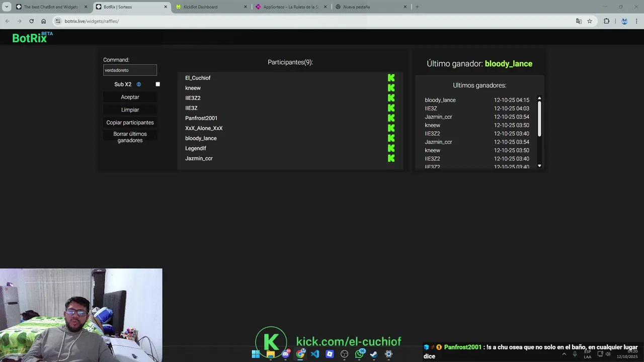
Task: Show hidden system tray icons chevron
Action: 564,354
